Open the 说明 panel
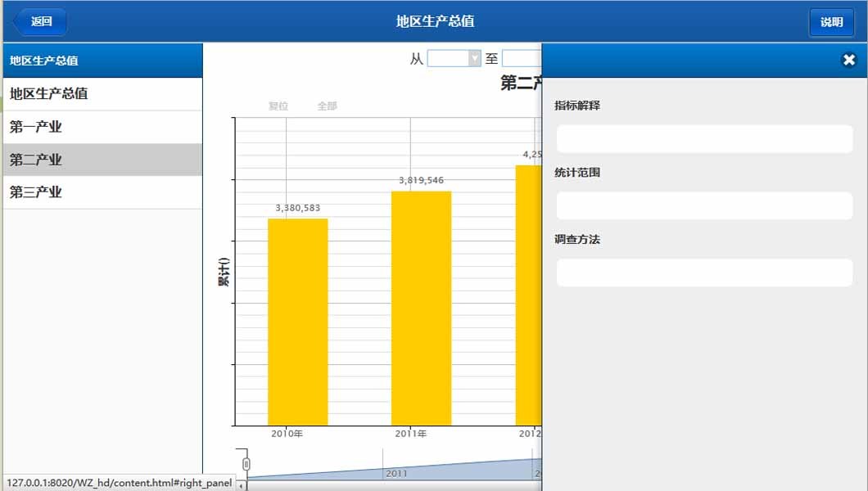868x491 pixels. pyautogui.click(x=831, y=22)
